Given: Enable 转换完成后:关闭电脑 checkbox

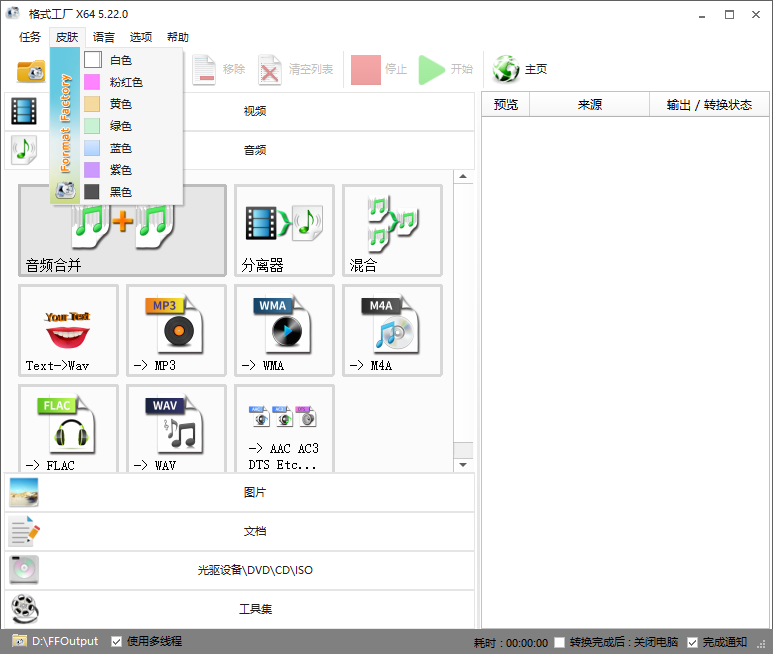Looking at the screenshot, I should (560, 642).
